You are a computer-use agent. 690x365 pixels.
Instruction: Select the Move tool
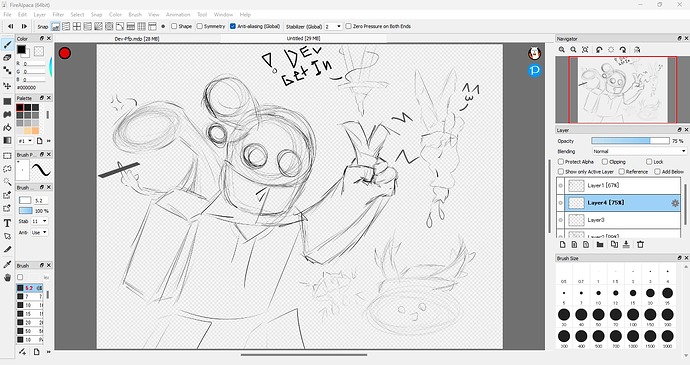click(7, 85)
